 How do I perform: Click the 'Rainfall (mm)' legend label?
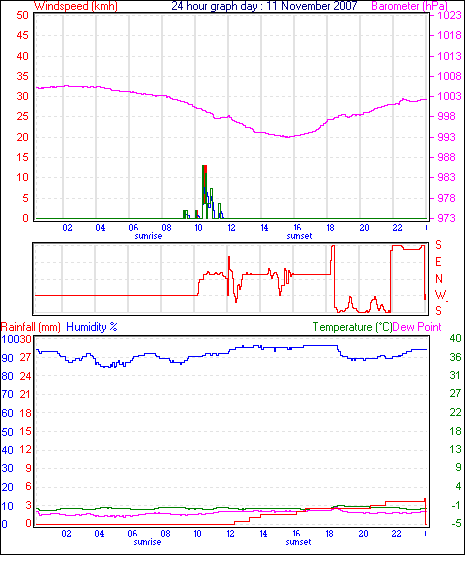[x=31, y=327]
